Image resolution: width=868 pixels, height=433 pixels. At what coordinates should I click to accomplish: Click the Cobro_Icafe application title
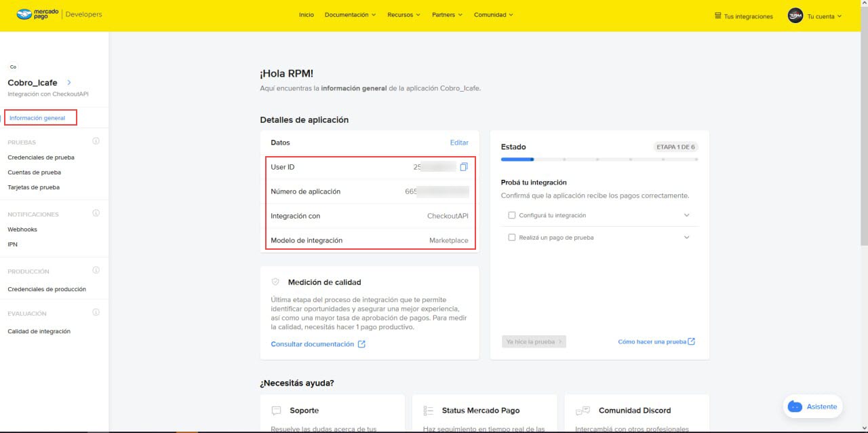(x=33, y=83)
